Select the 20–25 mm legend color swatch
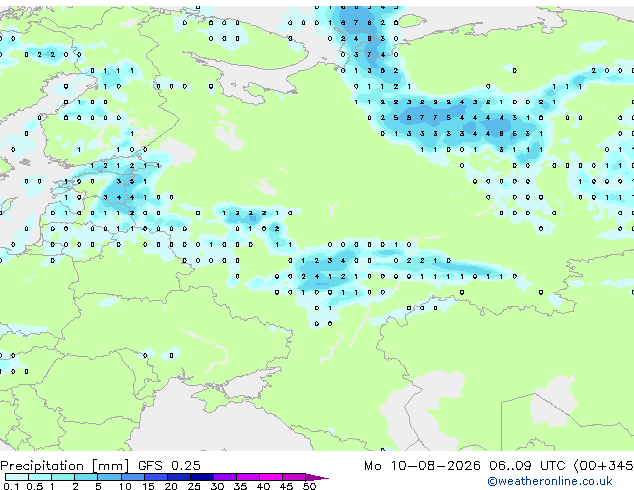 click(178, 477)
